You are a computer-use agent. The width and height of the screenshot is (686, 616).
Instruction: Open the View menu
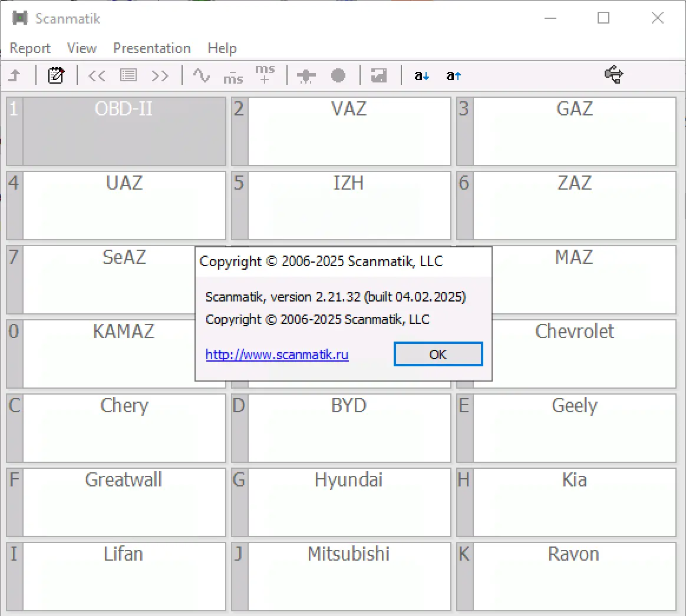[81, 48]
